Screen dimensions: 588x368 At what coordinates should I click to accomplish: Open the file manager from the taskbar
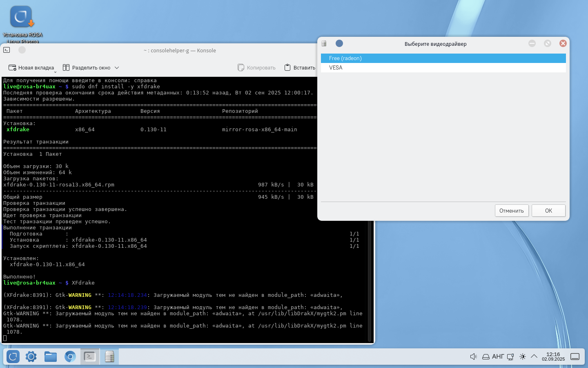tap(51, 357)
